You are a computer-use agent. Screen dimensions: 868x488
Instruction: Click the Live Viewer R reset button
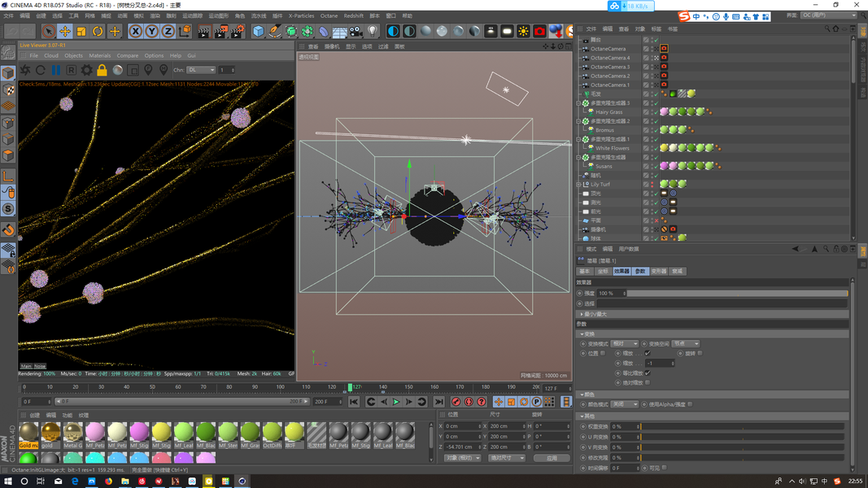pyautogui.click(x=71, y=70)
